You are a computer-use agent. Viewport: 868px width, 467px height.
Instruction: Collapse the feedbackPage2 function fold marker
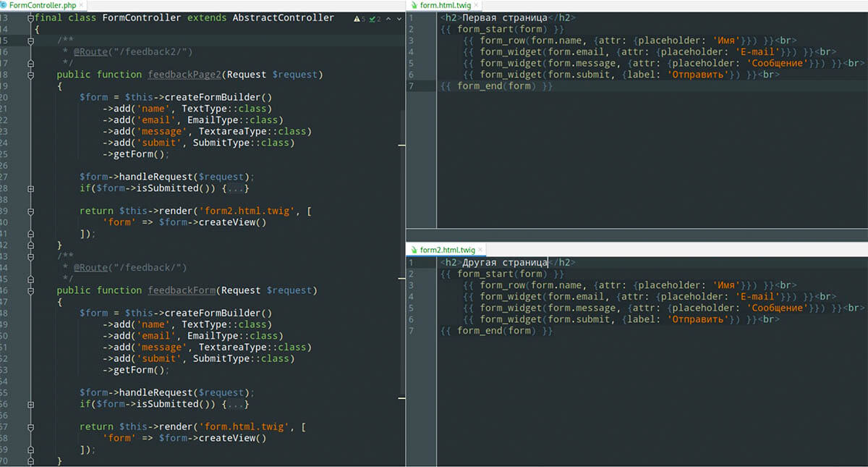tap(30, 75)
